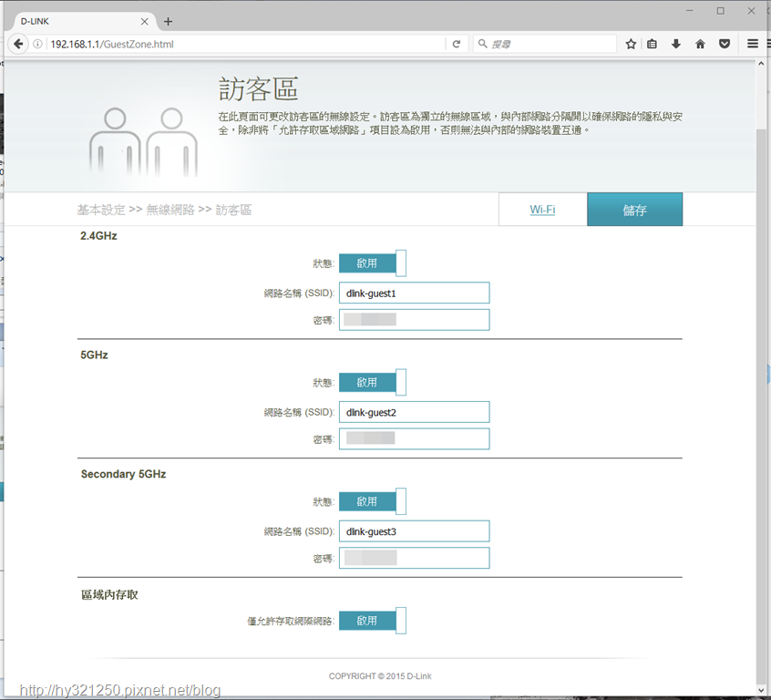Click the 無線網路 breadcrumb text
This screenshot has height=700, width=771.
[170, 210]
